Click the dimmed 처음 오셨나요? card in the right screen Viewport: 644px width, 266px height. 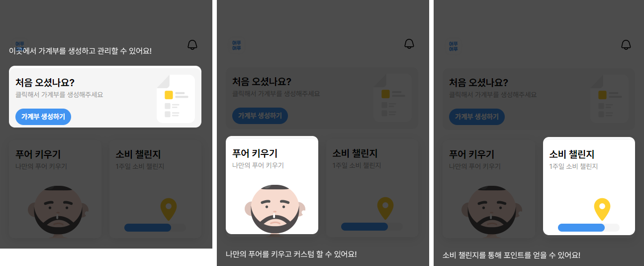tap(539, 99)
